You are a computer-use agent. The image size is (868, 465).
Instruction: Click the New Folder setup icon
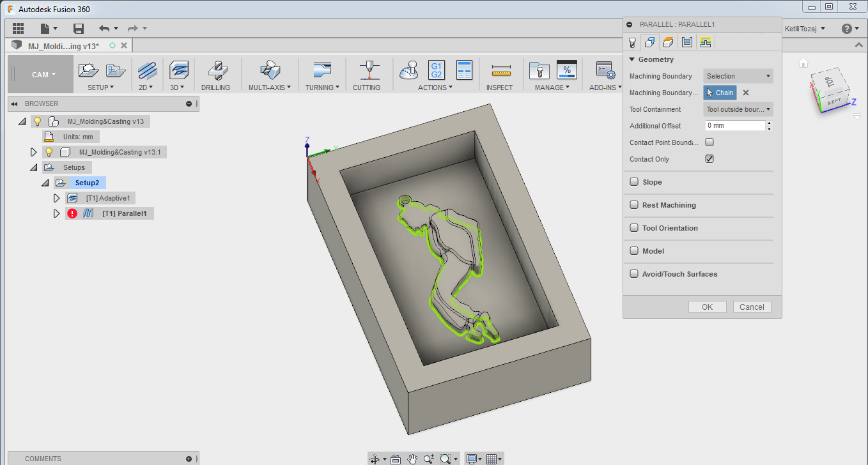pyautogui.click(x=116, y=70)
